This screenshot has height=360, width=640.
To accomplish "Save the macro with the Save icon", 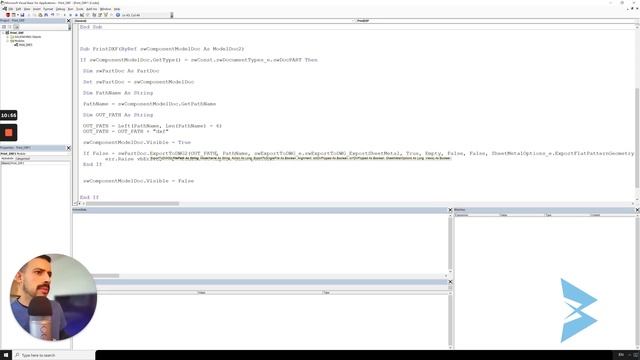I will [22, 15].
